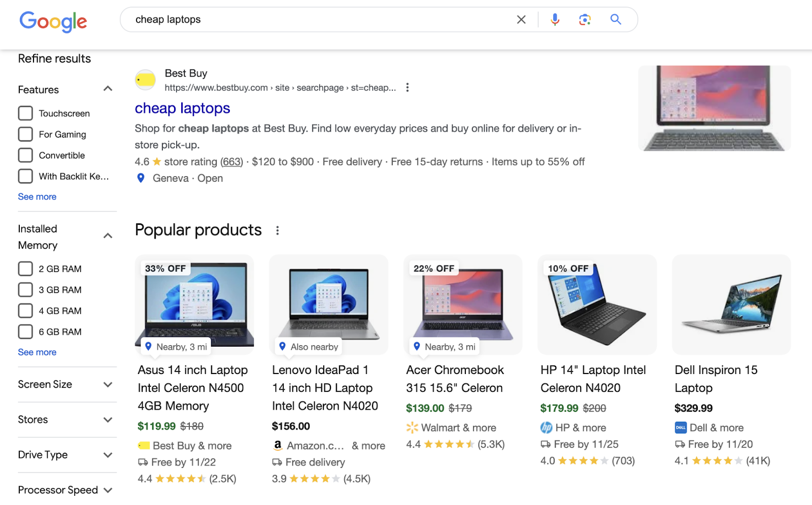Click the search magnifier icon
The image size is (812, 505).
point(615,19)
